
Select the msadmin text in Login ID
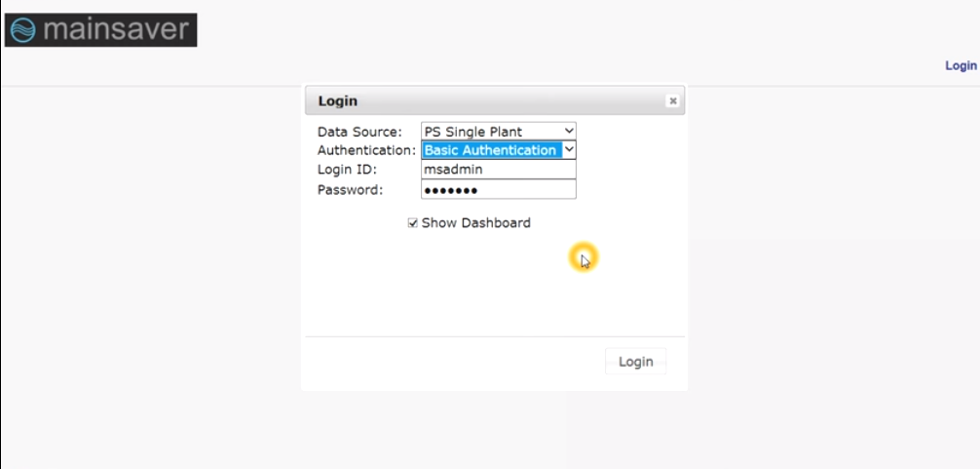pos(453,170)
